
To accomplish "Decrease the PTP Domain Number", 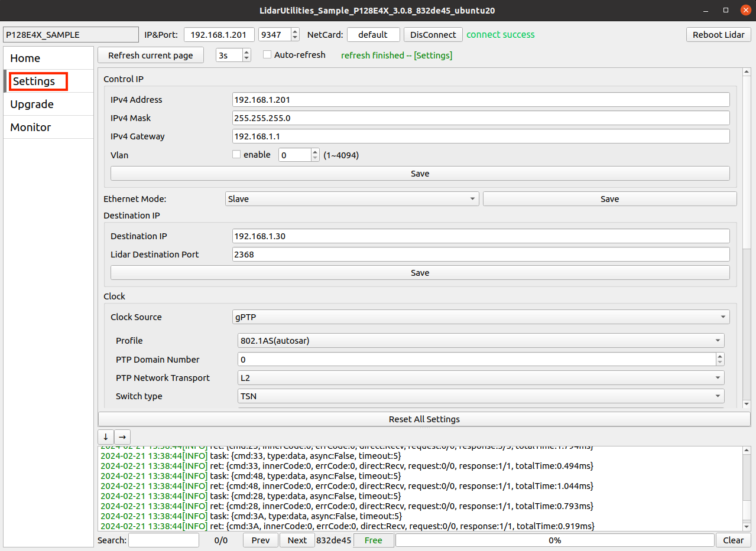I will click(x=720, y=363).
